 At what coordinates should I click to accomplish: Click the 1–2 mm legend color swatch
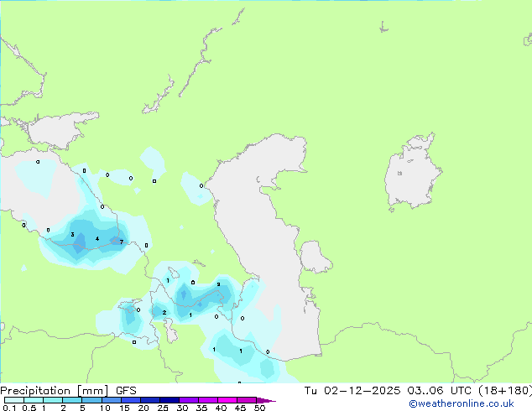click(x=53, y=400)
